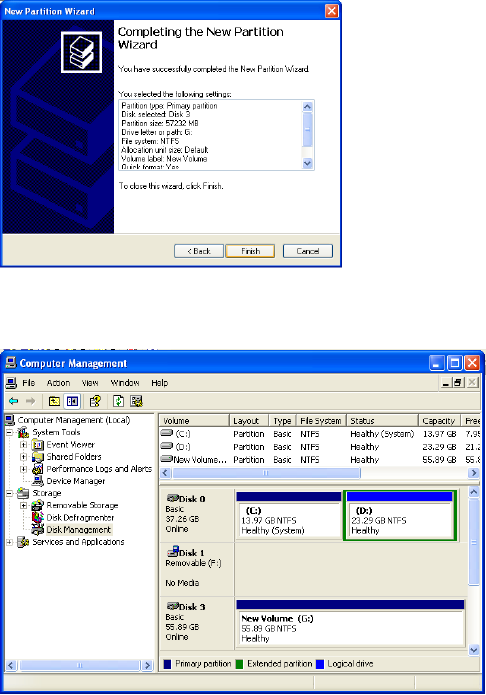Screen dimensions: 486x695
Task: Open the Help menu
Action: 160,383
